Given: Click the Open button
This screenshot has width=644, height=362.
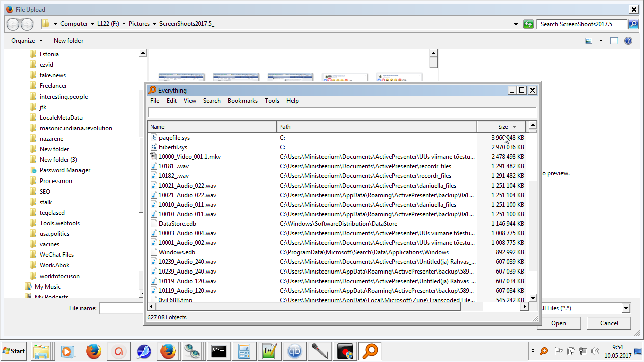Looking at the screenshot, I should [558, 323].
